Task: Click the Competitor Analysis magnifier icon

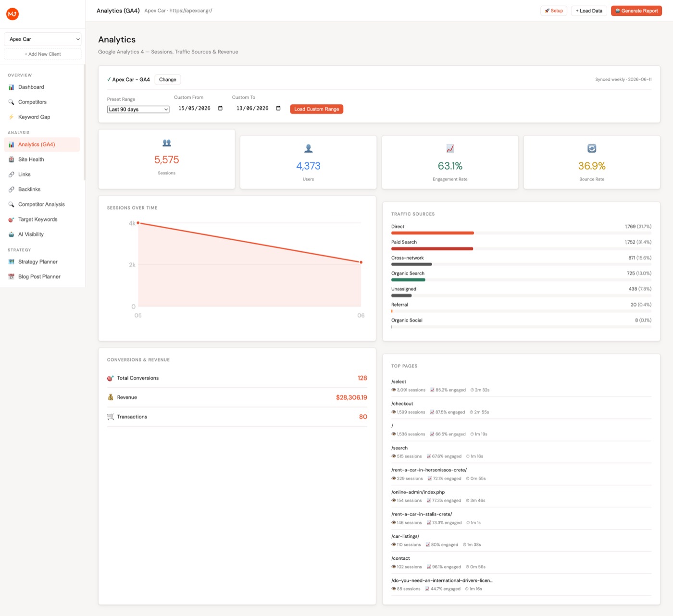Action: tap(11, 204)
